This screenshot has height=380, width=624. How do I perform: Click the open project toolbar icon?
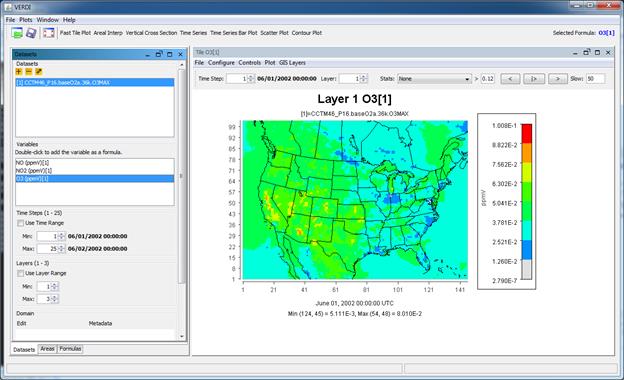pos(17,33)
